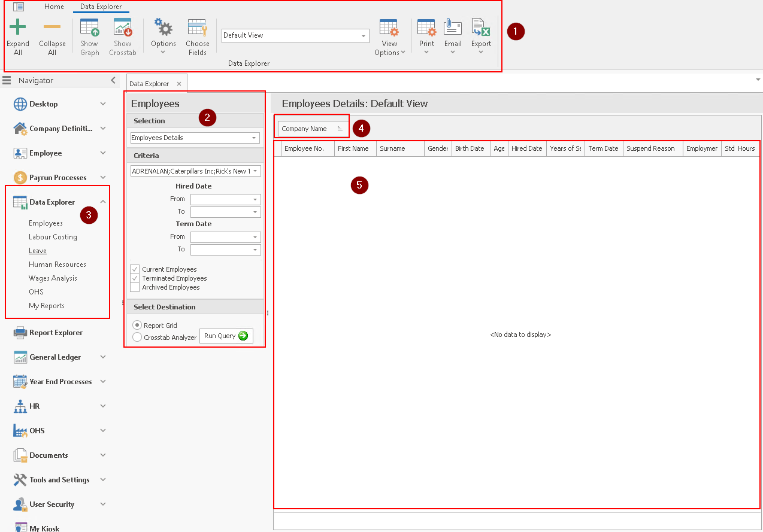Click the Employee person icon
The width and height of the screenshot is (763, 532).
[x=20, y=153]
